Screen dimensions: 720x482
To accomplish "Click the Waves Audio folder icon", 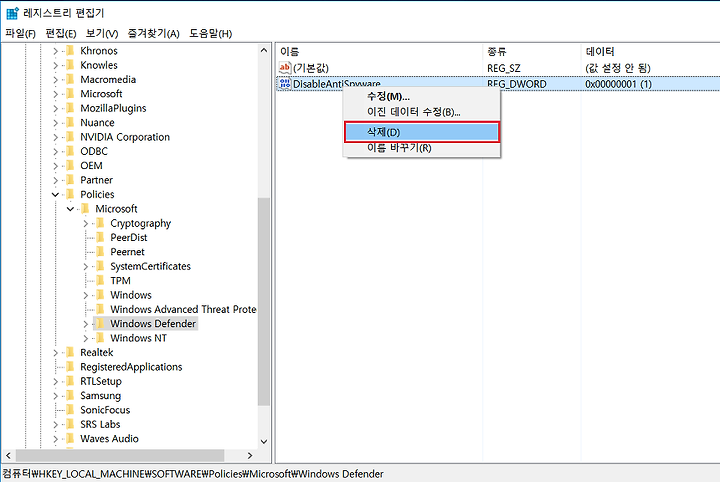I will (x=70, y=438).
